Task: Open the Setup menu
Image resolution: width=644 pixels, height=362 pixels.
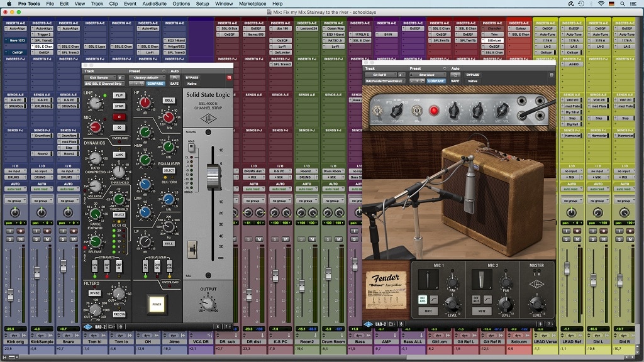Action: (x=203, y=4)
